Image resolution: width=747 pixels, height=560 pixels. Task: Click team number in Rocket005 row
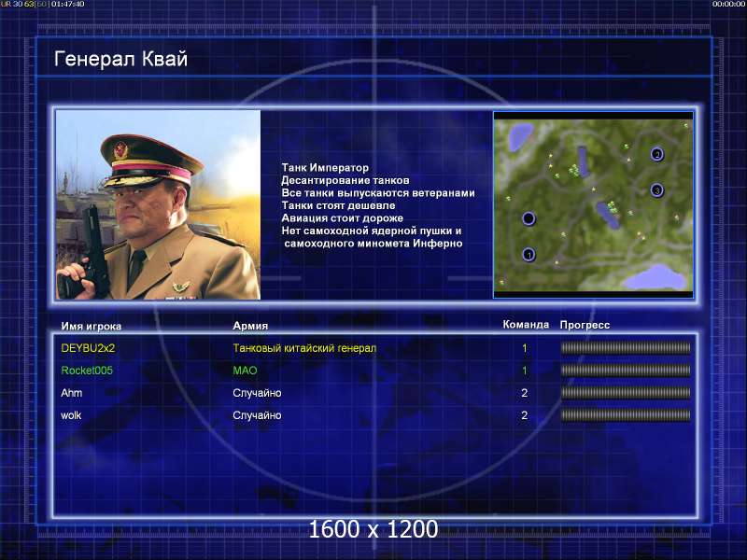pos(525,371)
